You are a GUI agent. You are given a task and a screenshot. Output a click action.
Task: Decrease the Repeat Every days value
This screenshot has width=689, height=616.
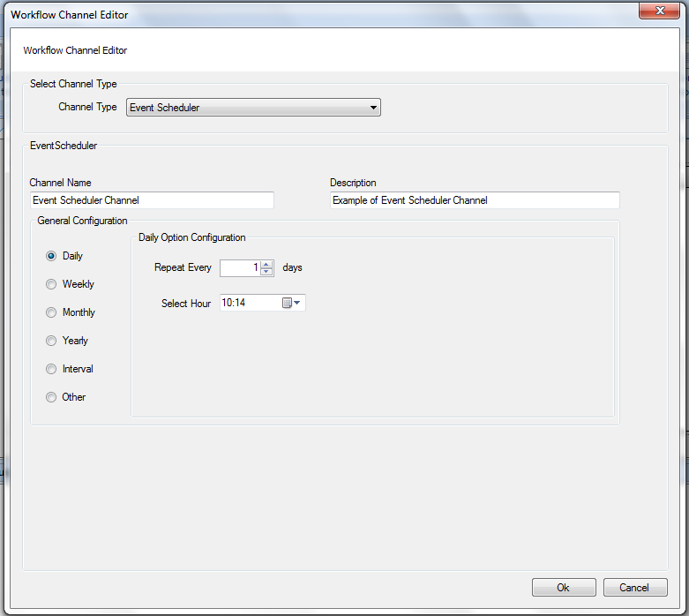pos(266,271)
